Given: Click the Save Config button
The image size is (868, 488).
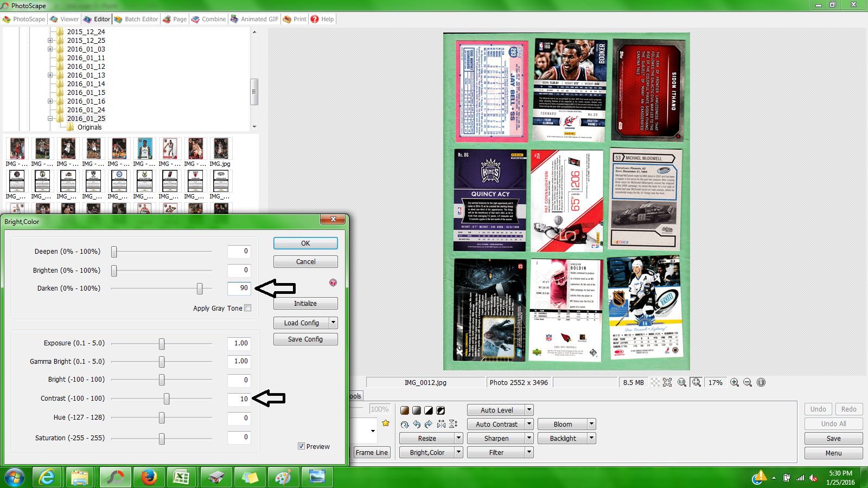Looking at the screenshot, I should (305, 339).
